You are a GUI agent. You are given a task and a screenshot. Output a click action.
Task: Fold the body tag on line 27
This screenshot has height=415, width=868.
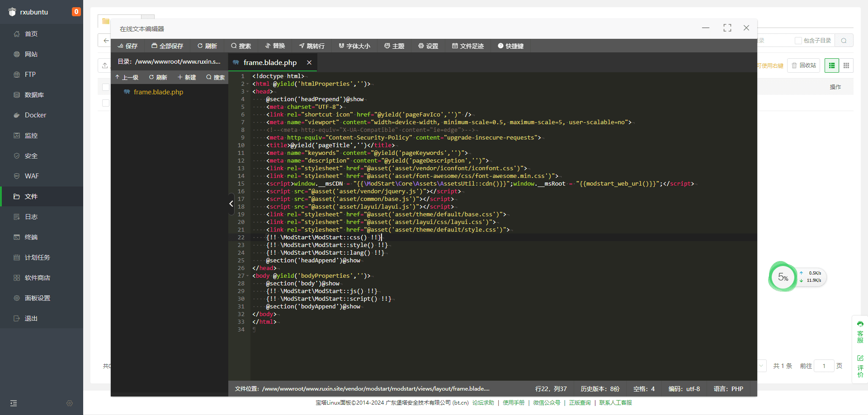[248, 276]
